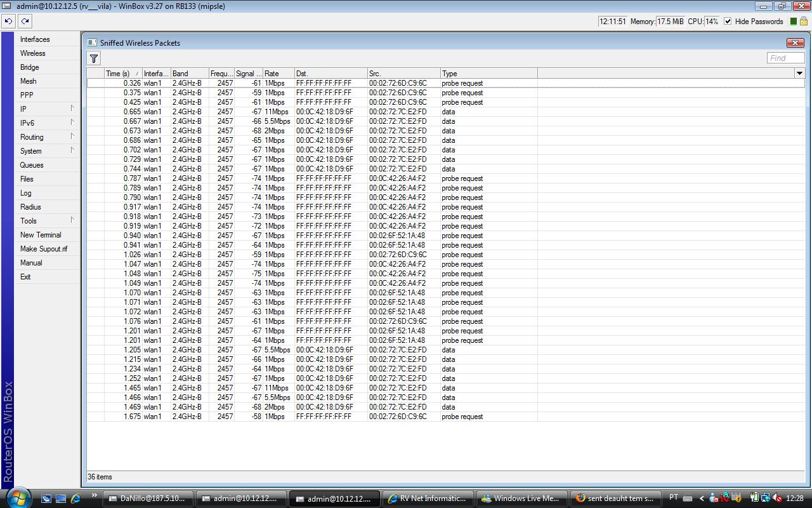Click the Find search field
The width and height of the screenshot is (812, 508).
[x=785, y=58]
